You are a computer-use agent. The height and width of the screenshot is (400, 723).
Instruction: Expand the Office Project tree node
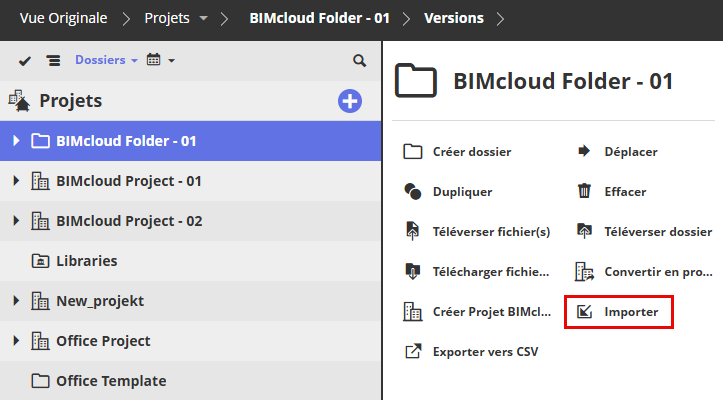click(x=16, y=341)
